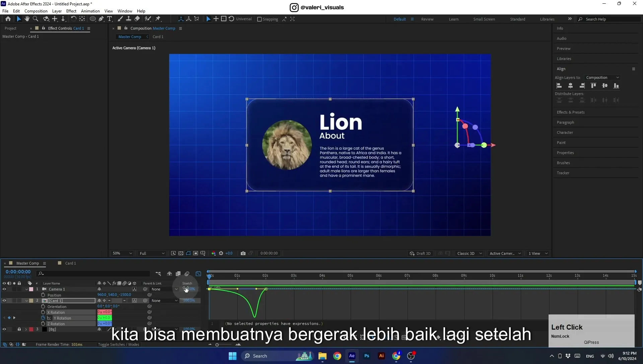Open Align Layers to Composition dropdown
Screen dimensions: 643x364
click(x=602, y=78)
